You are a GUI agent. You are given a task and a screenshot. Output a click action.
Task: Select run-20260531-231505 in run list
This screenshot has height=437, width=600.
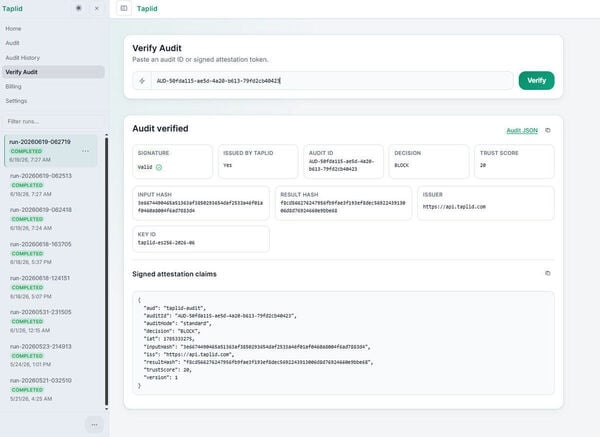click(x=50, y=321)
